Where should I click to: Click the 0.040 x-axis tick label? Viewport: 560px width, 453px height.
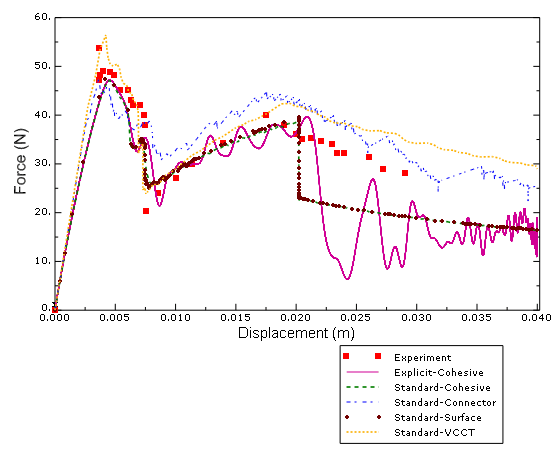coord(537,318)
